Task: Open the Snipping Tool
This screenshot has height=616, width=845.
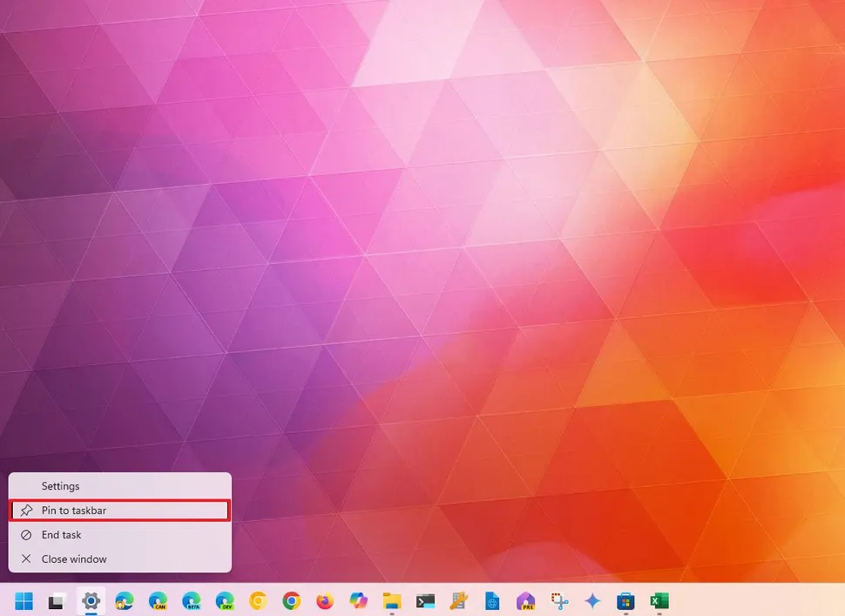Action: [558, 601]
